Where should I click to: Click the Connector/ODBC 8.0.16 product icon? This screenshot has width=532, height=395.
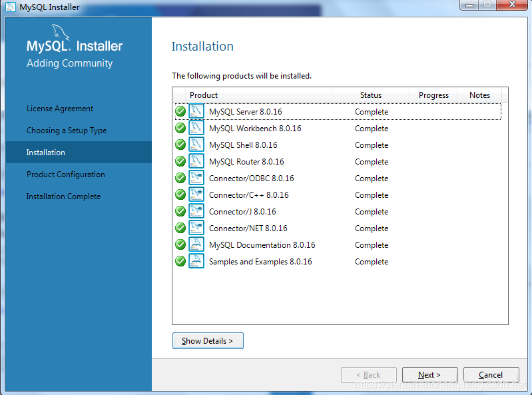pyautogui.click(x=196, y=178)
